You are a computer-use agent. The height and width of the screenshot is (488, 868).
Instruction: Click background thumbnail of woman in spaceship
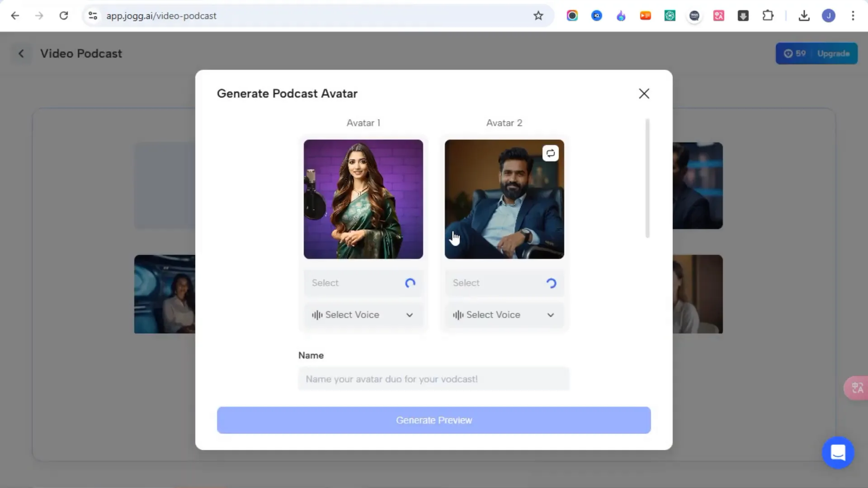[x=164, y=294]
